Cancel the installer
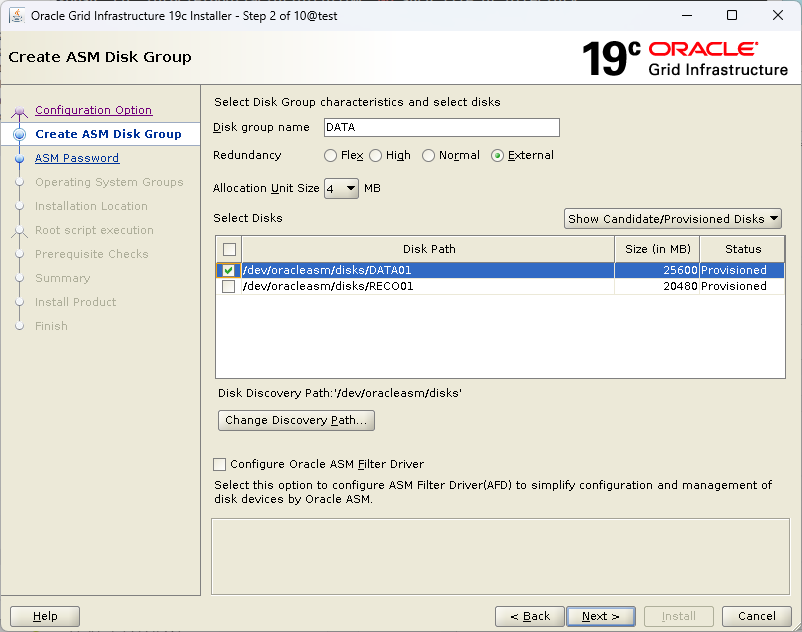Viewport: 802px width, 632px height. coord(756,616)
